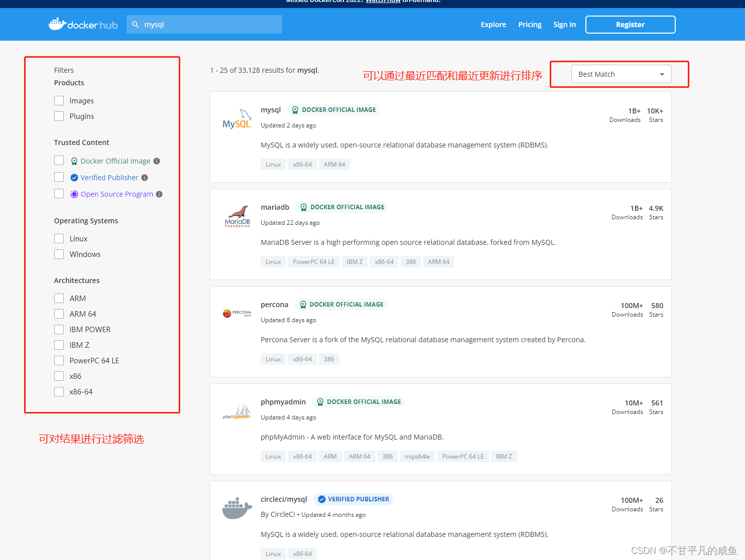The height and width of the screenshot is (560, 745).
Task: Open the percona repository title
Action: tap(274, 305)
